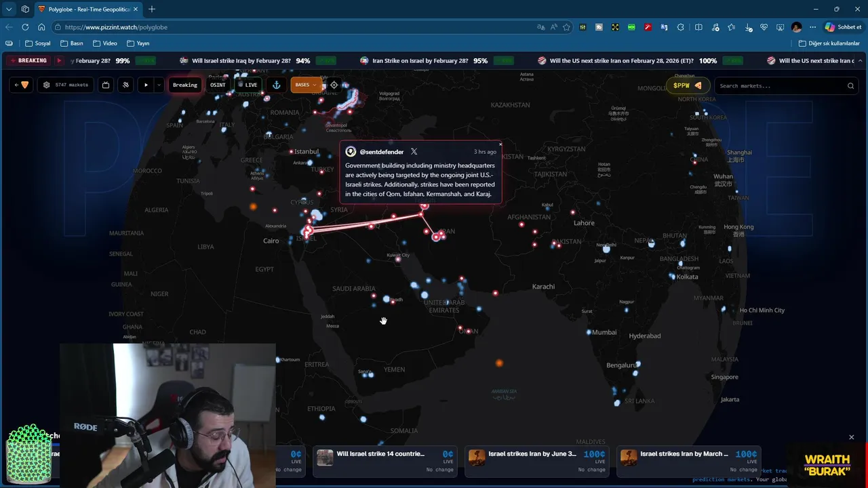Image resolution: width=868 pixels, height=488 pixels.
Task: Open the tab actions menu chevron
Action: tap(9, 9)
